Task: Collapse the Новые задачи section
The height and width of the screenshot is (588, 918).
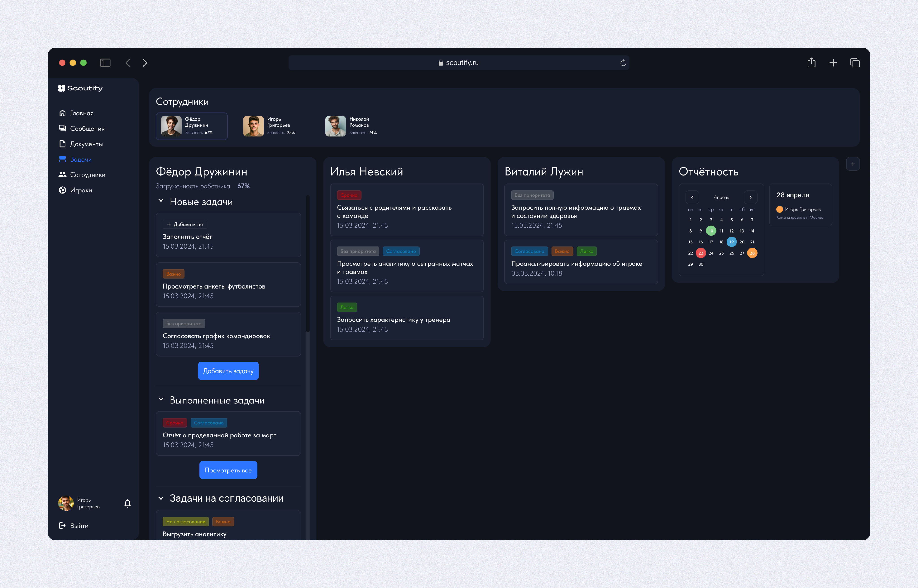Action: point(161,201)
